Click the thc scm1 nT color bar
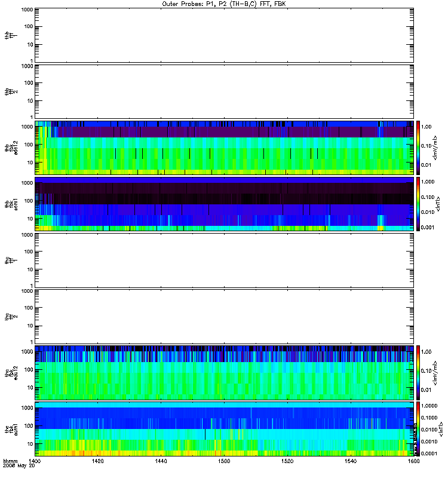 tap(418, 429)
